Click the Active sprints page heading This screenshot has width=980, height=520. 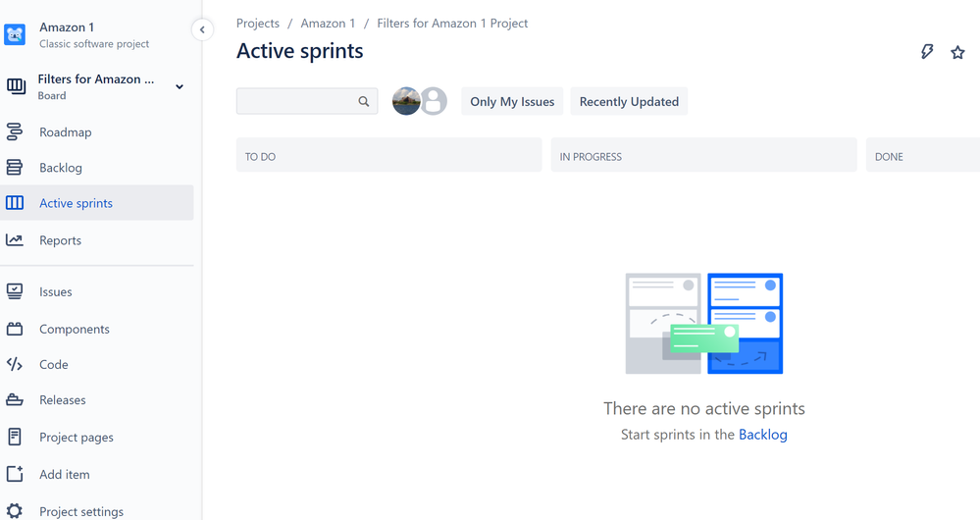pos(299,51)
